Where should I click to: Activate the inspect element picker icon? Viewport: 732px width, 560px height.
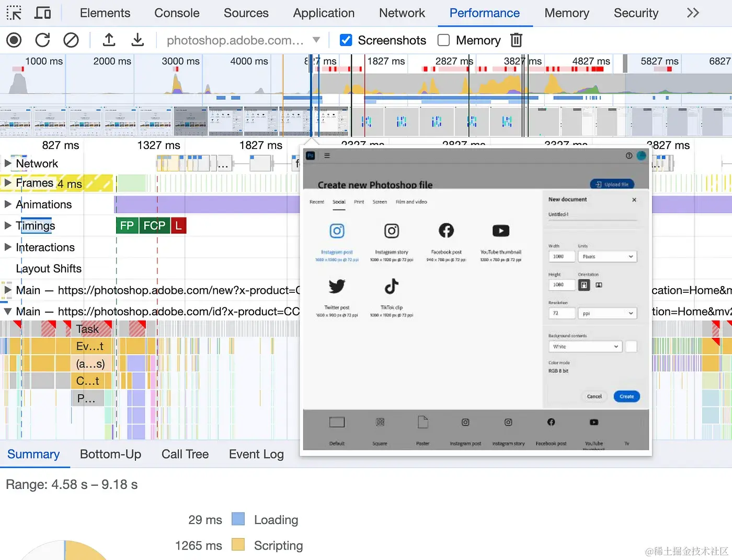(x=14, y=13)
